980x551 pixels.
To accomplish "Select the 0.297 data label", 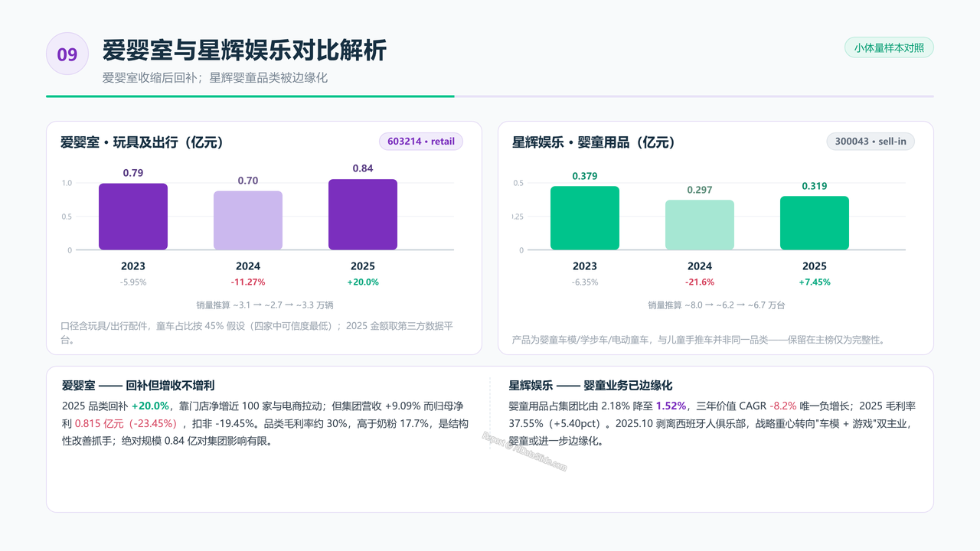I will pyautogui.click(x=700, y=190).
